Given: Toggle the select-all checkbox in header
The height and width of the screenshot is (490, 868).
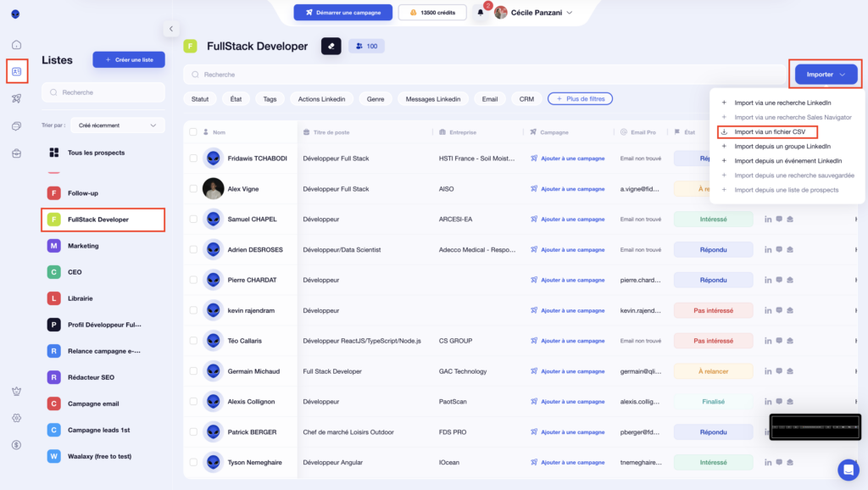Looking at the screenshot, I should coord(193,131).
